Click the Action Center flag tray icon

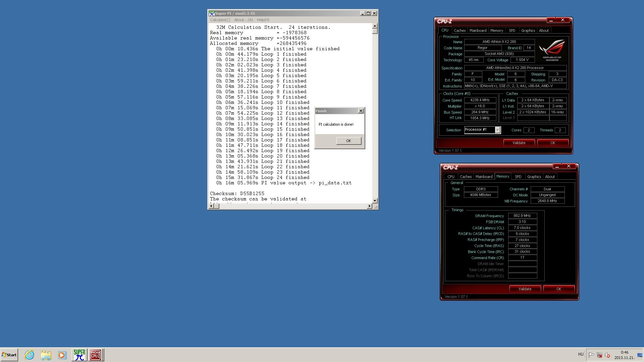591,355
